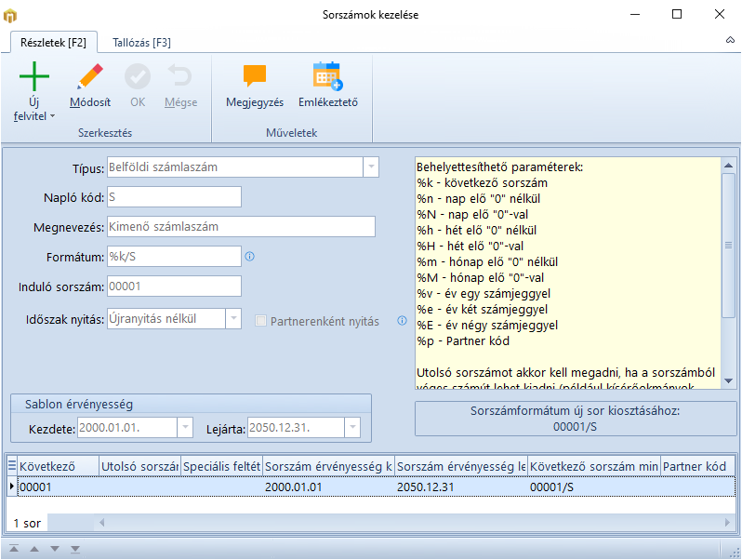742x560 pixels.
Task: Jump to first record using bottom navigation arrow
Action: (14, 548)
